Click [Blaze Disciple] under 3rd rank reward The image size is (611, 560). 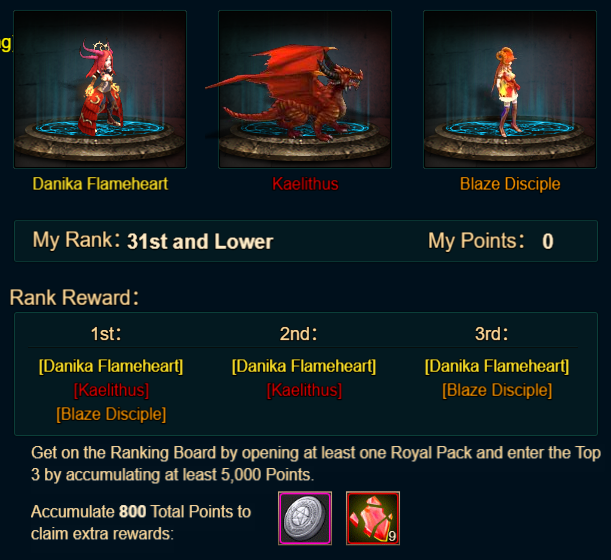click(x=497, y=390)
